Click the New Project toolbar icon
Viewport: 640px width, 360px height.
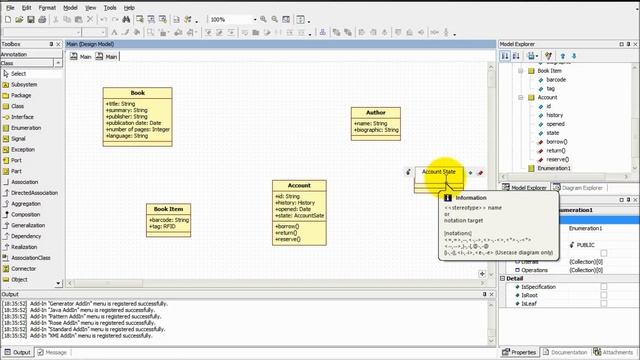(8, 19)
